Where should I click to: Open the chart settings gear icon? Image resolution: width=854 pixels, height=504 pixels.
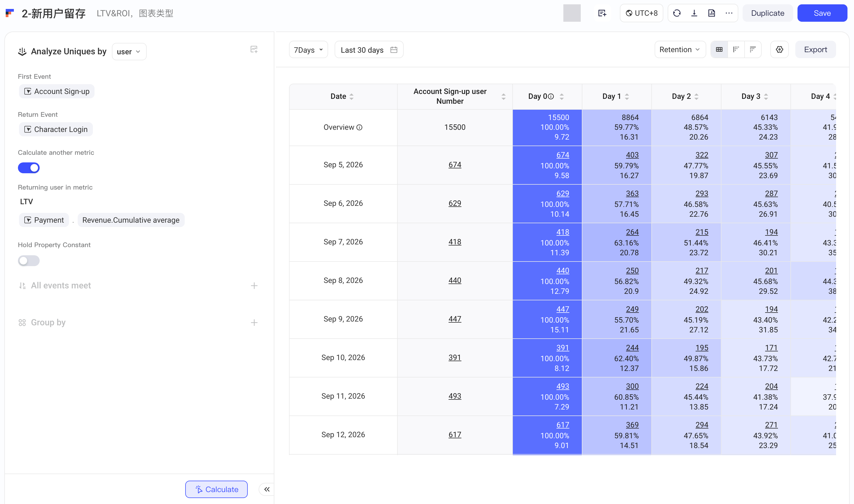pos(779,50)
